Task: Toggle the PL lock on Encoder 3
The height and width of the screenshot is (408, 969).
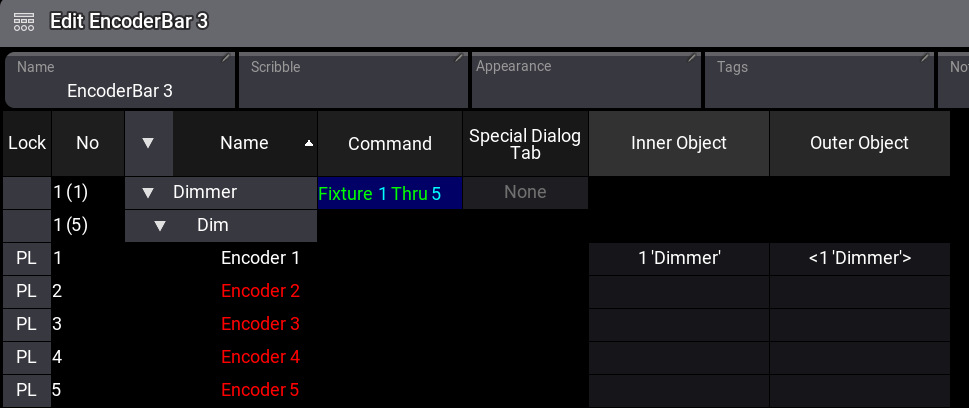Action: tap(26, 324)
